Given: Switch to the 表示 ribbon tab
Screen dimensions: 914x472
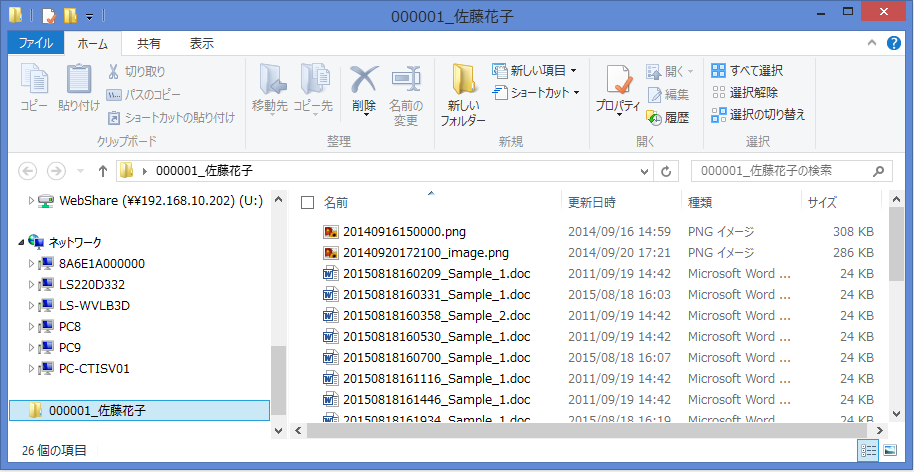Looking at the screenshot, I should coord(202,44).
